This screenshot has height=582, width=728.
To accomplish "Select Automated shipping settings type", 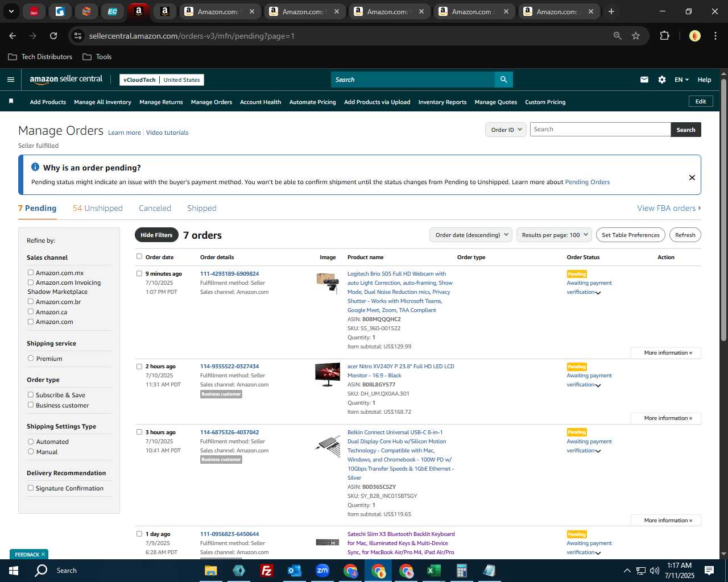I will pos(31,442).
